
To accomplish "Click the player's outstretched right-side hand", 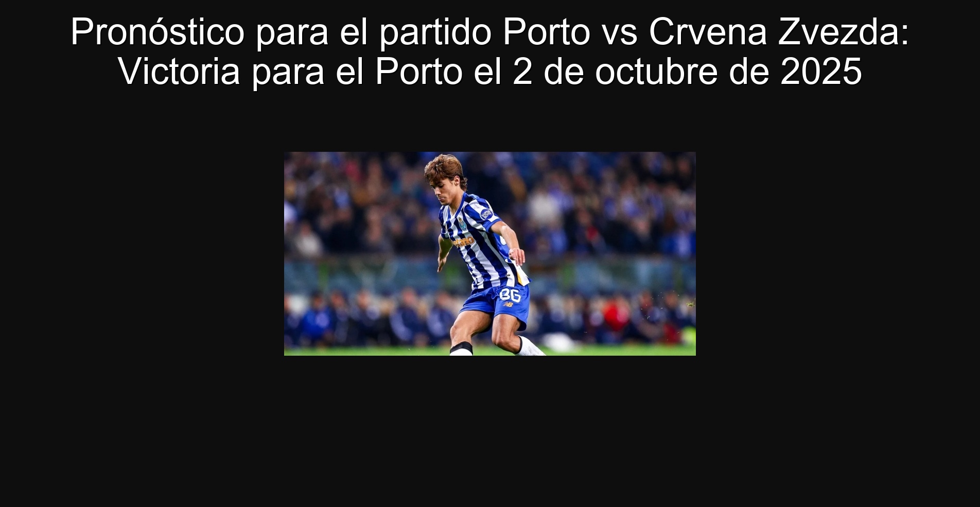I will pos(517,256).
